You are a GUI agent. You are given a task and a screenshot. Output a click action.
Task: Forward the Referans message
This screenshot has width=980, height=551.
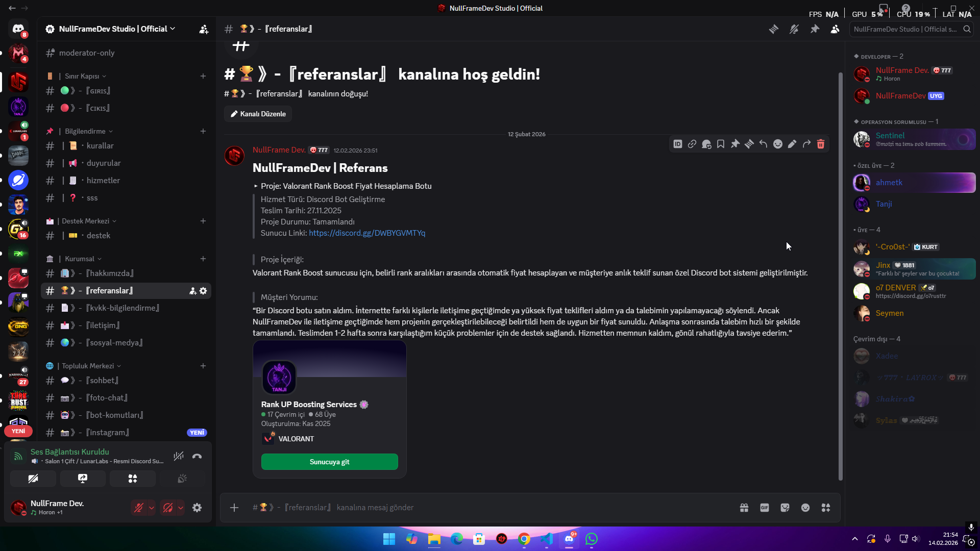pos(806,144)
